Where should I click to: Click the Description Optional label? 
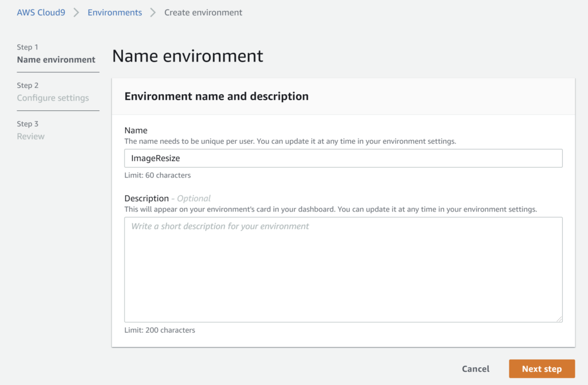pos(167,198)
